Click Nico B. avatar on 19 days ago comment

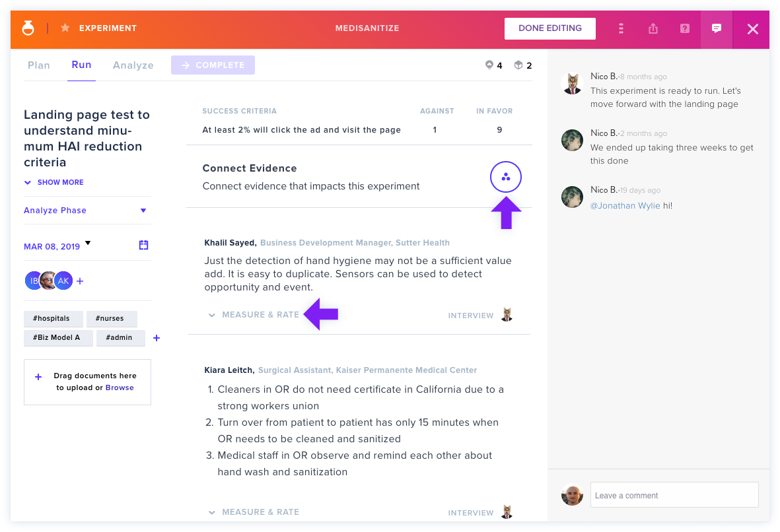click(572, 197)
